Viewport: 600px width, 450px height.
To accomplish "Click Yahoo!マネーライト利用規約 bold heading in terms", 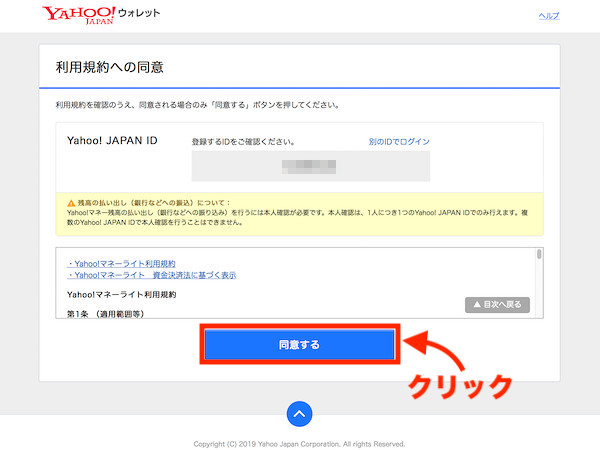I will point(121,295).
